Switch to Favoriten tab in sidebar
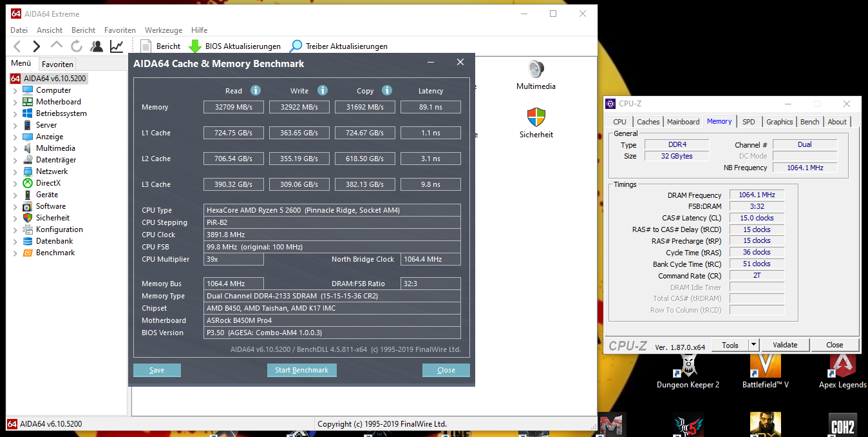868x437 pixels. [x=58, y=64]
